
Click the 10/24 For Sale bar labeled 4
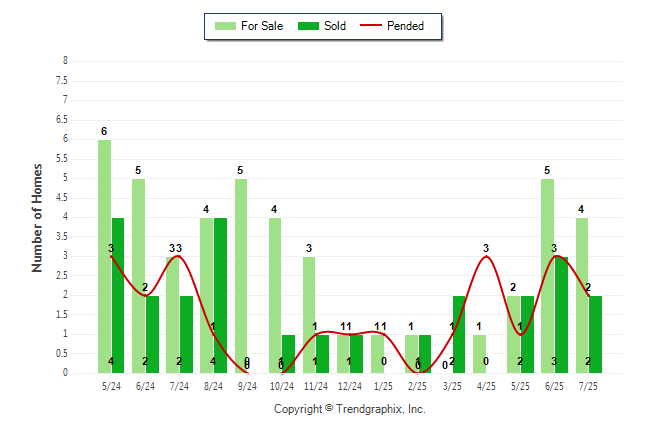pyautogui.click(x=275, y=296)
